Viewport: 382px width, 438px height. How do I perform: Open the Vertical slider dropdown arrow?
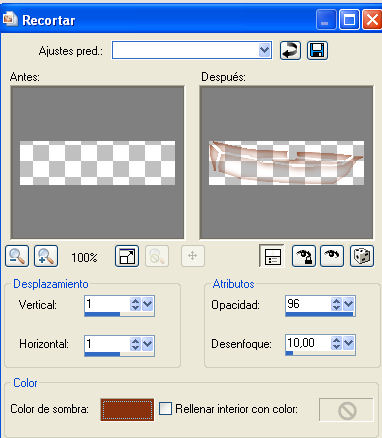coord(147,304)
